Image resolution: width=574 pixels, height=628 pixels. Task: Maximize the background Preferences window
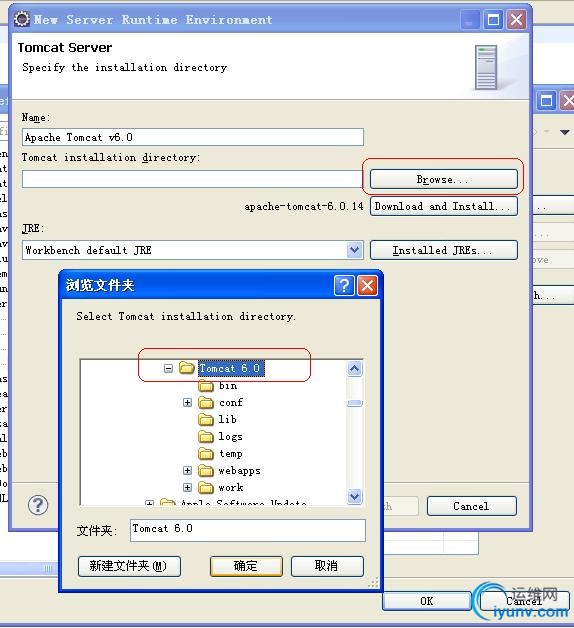click(546, 100)
